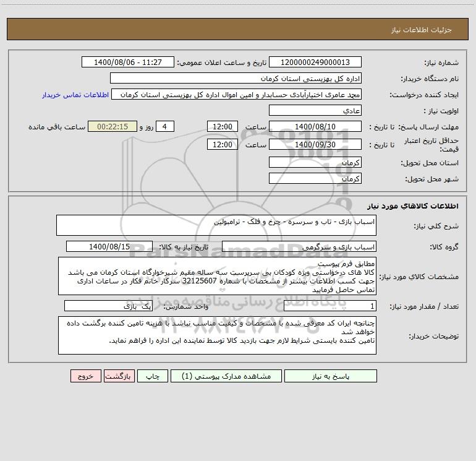Click the تاریخ نیاز به کالا label
476x461 pixels.
tap(184, 247)
